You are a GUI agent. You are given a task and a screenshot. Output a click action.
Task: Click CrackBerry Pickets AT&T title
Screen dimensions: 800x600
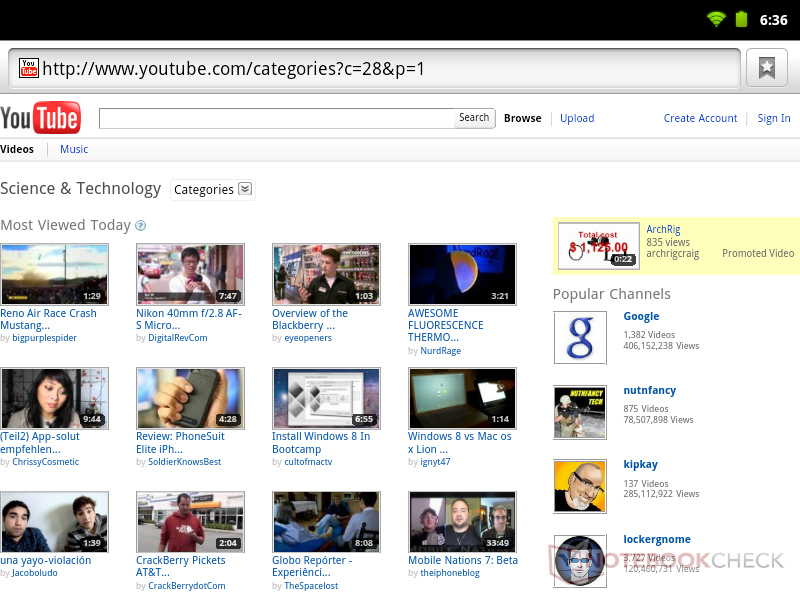click(x=181, y=566)
